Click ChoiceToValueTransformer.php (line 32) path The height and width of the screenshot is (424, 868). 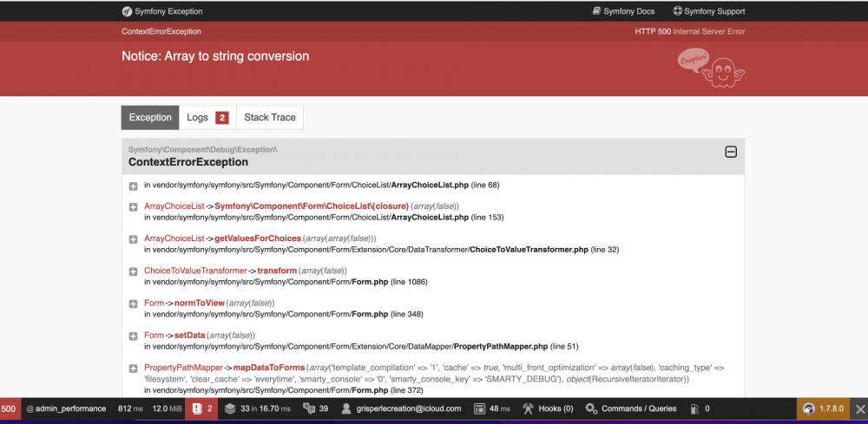pyautogui.click(x=381, y=250)
